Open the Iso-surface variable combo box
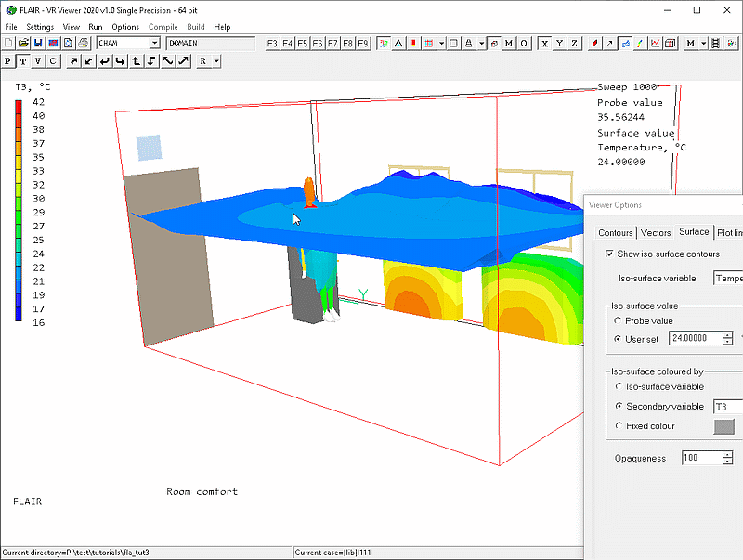 727,278
